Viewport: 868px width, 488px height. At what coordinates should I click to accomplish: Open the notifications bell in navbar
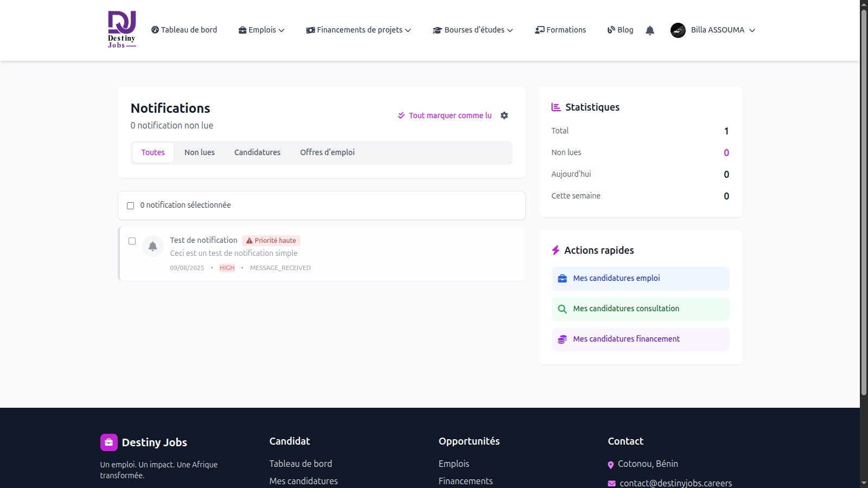(x=650, y=30)
